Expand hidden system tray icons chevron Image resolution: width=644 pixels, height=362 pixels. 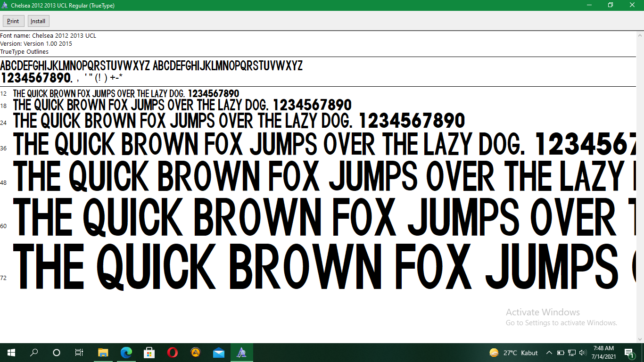[x=549, y=353]
